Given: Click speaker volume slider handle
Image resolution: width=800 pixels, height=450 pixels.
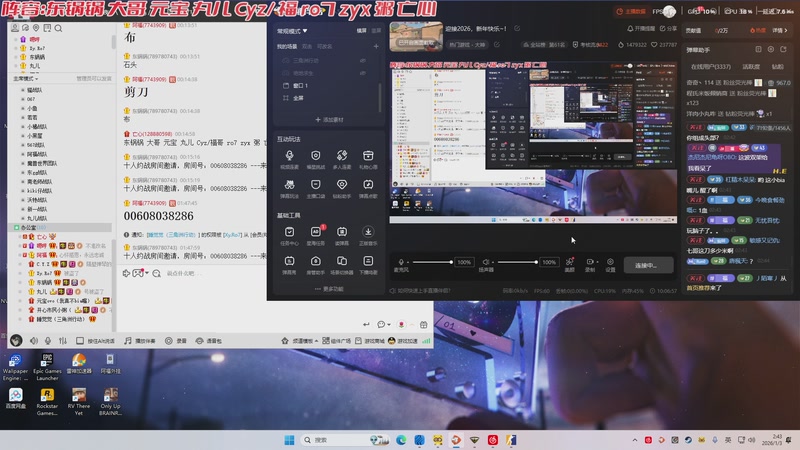Looking at the screenshot, I should click(536, 262).
